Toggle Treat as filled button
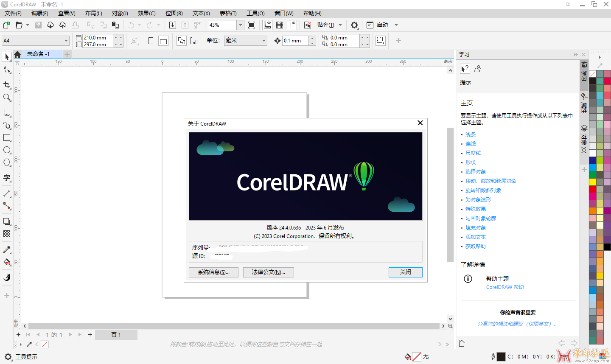611x364 pixels. click(381, 41)
